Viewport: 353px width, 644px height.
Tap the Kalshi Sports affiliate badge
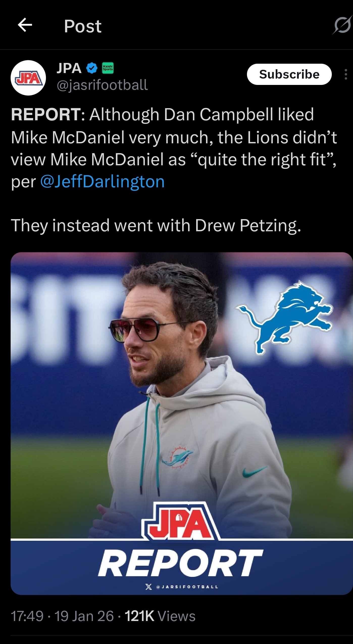pyautogui.click(x=108, y=68)
